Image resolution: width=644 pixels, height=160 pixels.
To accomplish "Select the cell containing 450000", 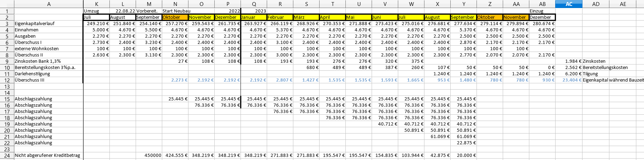I will point(149,155).
